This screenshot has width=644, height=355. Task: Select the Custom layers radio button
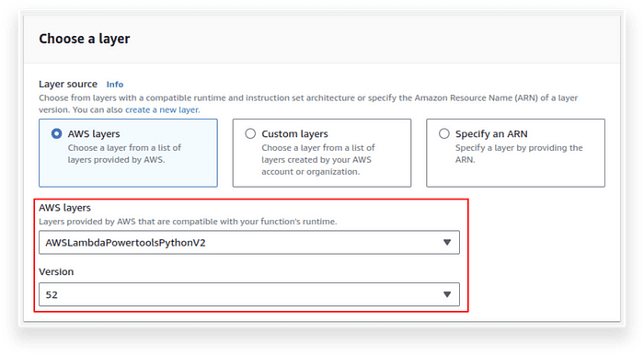[x=250, y=133]
